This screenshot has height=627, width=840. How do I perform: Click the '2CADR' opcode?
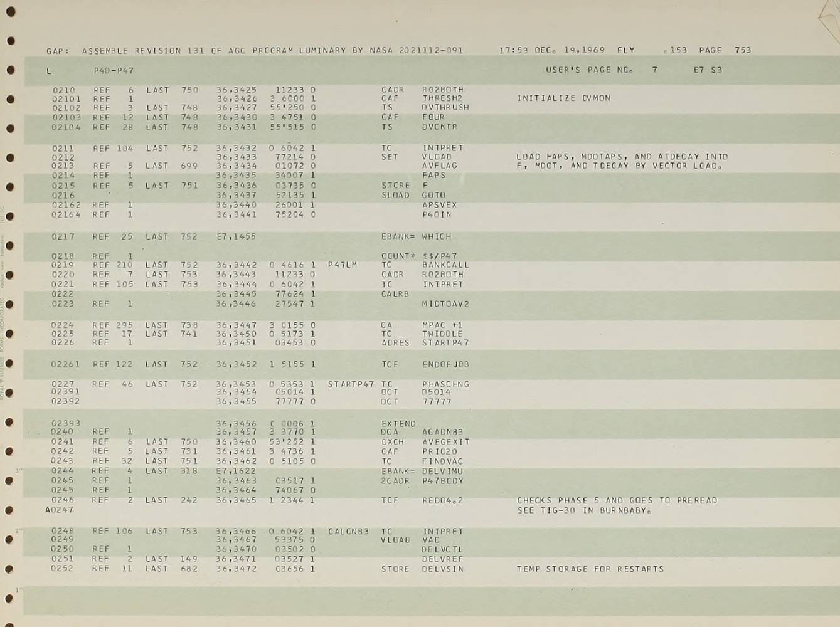point(395,481)
